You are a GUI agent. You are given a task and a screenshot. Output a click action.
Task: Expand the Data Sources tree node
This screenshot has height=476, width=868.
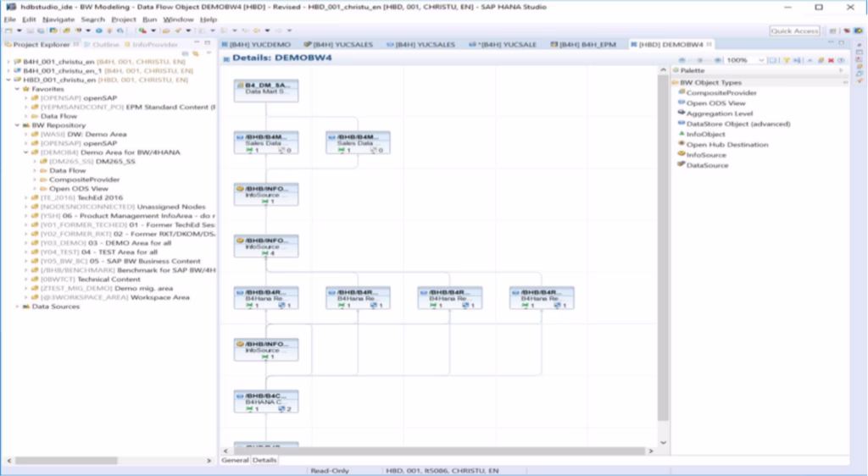click(x=17, y=307)
